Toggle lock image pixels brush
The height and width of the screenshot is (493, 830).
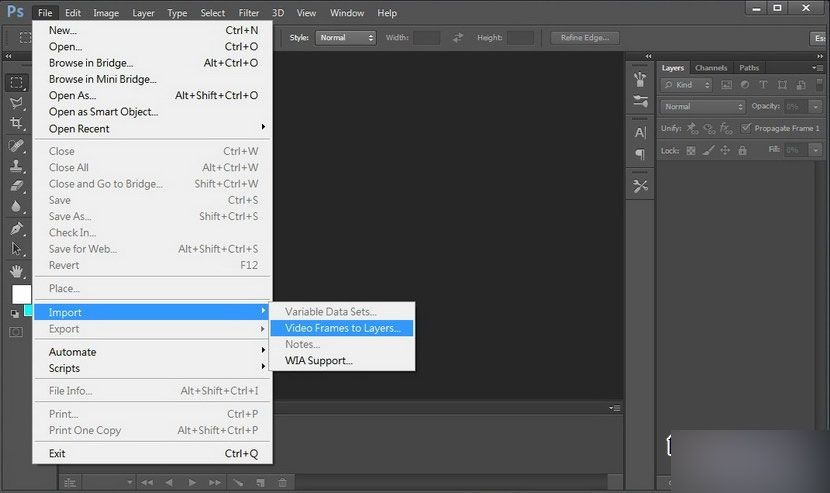(708, 150)
